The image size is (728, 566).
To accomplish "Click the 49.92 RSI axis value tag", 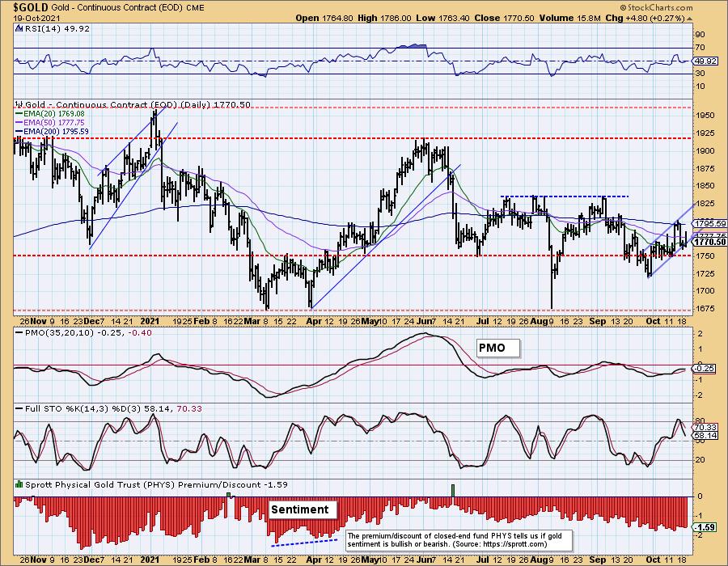I will 705,61.
